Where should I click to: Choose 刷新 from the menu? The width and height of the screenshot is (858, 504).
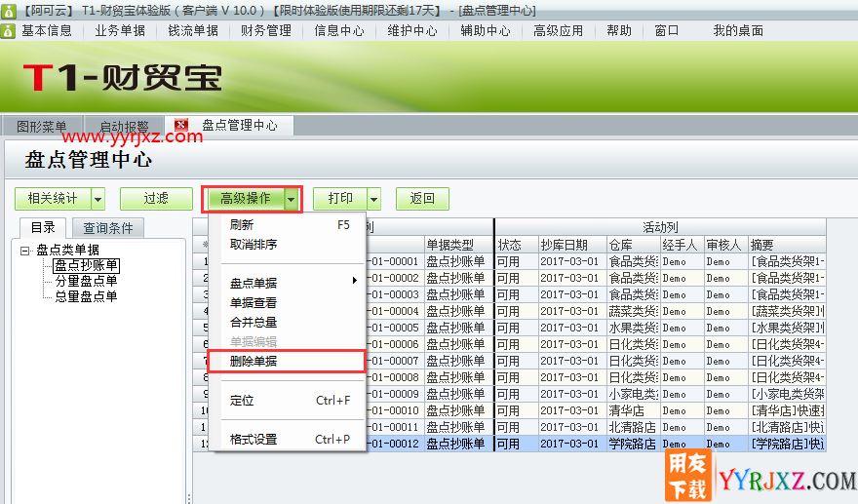pyautogui.click(x=288, y=225)
